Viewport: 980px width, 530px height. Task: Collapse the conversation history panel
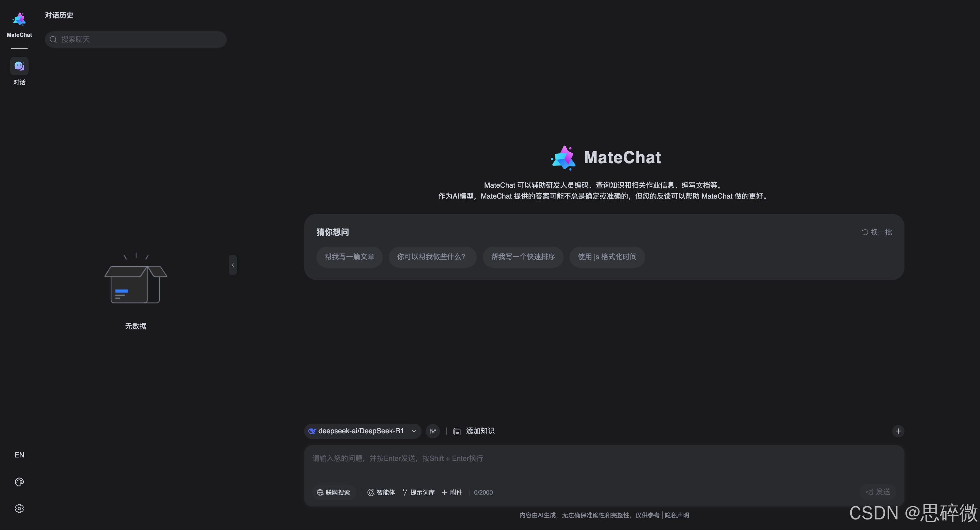click(x=232, y=265)
